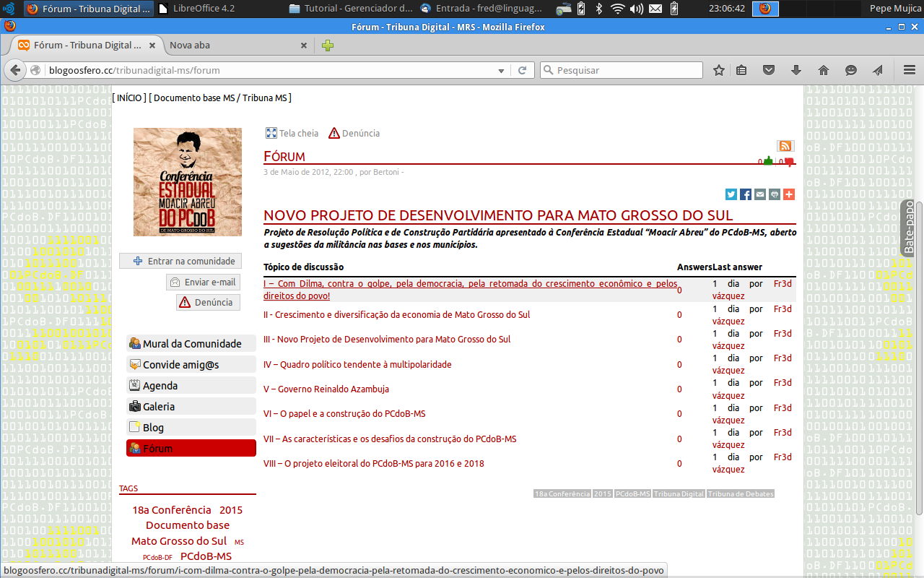The image size is (924, 578).
Task: Open the Firefox hamburger menu
Action: (x=910, y=70)
